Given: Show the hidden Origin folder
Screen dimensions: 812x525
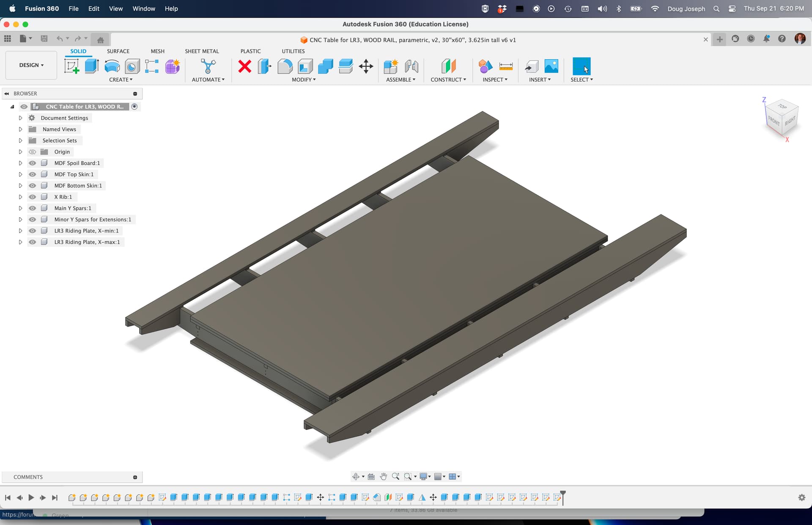Looking at the screenshot, I should [x=33, y=152].
